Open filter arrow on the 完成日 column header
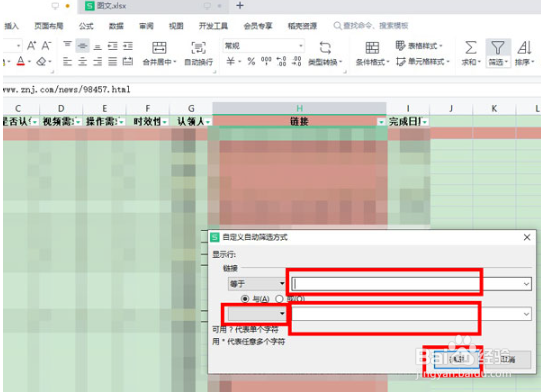The height and width of the screenshot is (392, 541). [425, 122]
